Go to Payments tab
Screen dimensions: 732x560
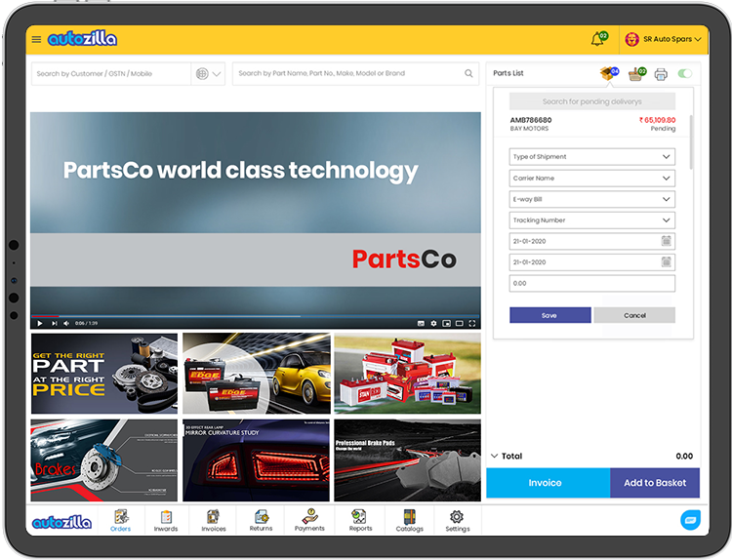pos(309,520)
